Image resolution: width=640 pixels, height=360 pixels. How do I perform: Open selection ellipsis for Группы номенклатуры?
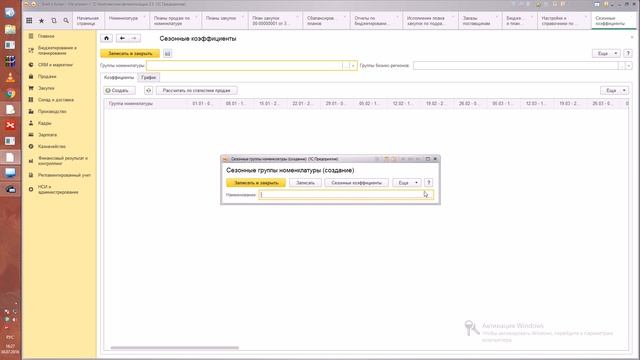(x=346, y=65)
